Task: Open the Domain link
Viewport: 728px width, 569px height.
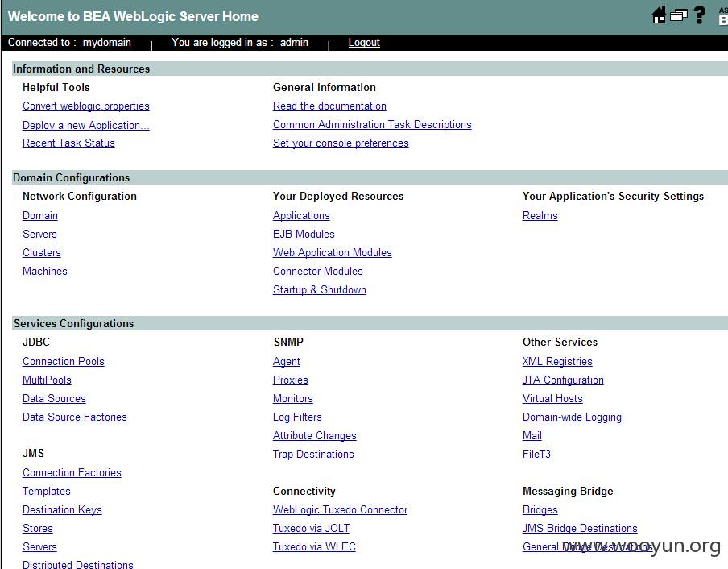Action: [x=40, y=215]
